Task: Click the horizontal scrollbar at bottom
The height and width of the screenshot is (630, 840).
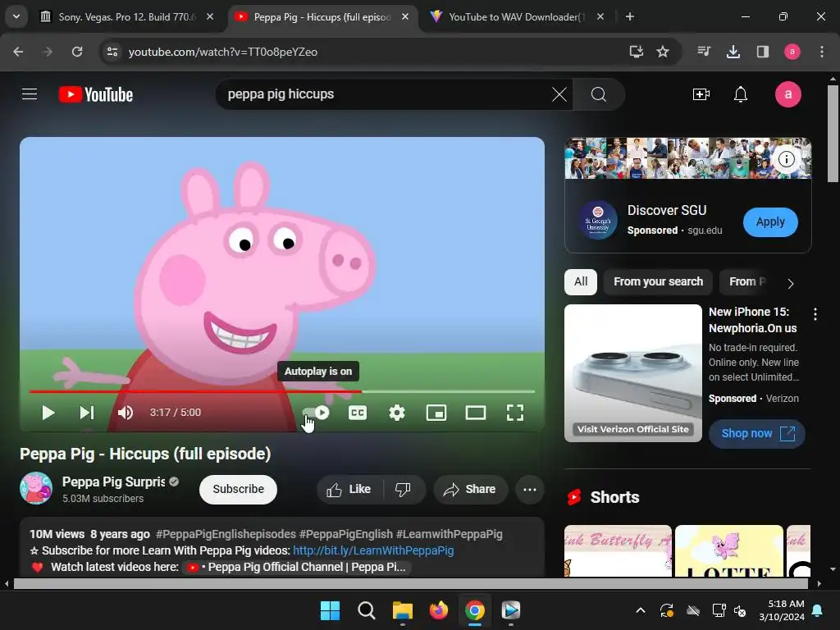Action: click(410, 584)
